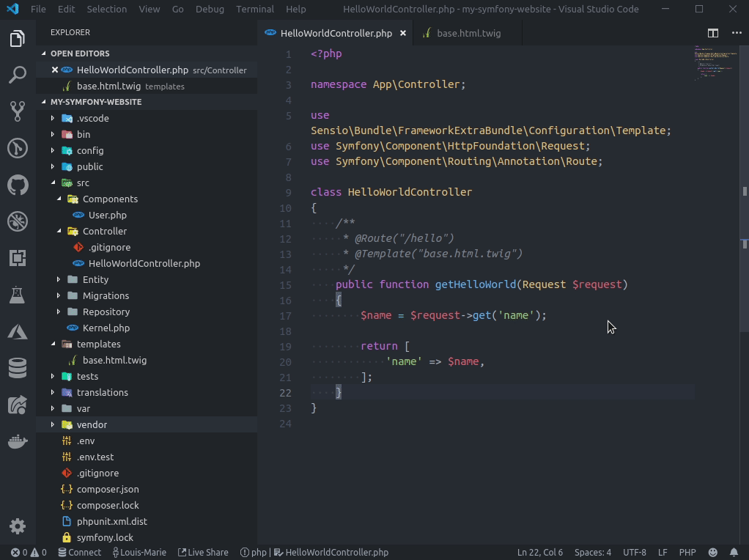The width and height of the screenshot is (749, 560).
Task: Open the Source Control view icon
Action: (18, 111)
